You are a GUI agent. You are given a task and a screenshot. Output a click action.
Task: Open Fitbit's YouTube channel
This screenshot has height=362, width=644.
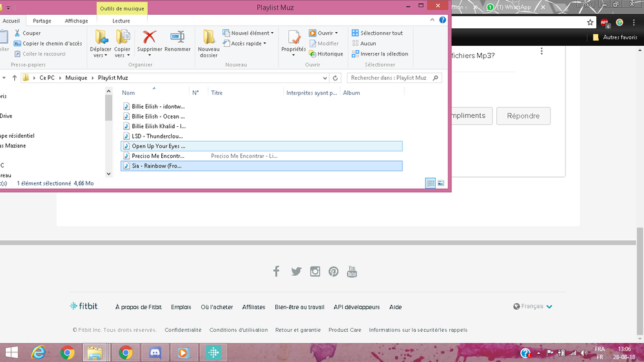(352, 271)
